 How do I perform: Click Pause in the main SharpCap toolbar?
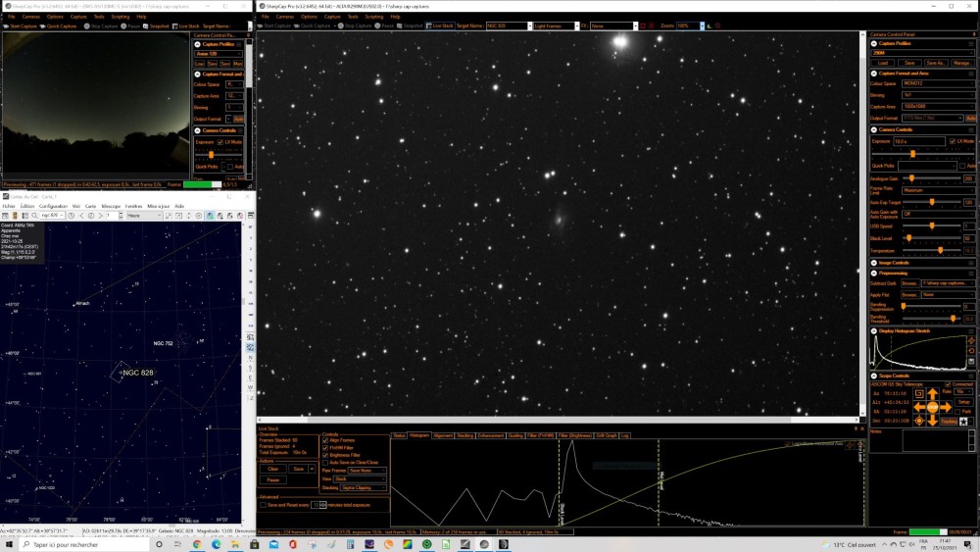tap(385, 25)
